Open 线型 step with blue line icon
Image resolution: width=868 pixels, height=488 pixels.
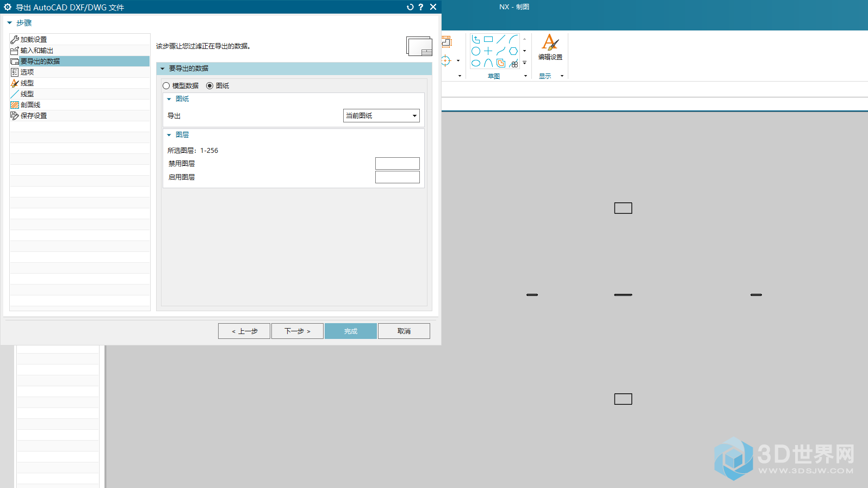click(79, 94)
